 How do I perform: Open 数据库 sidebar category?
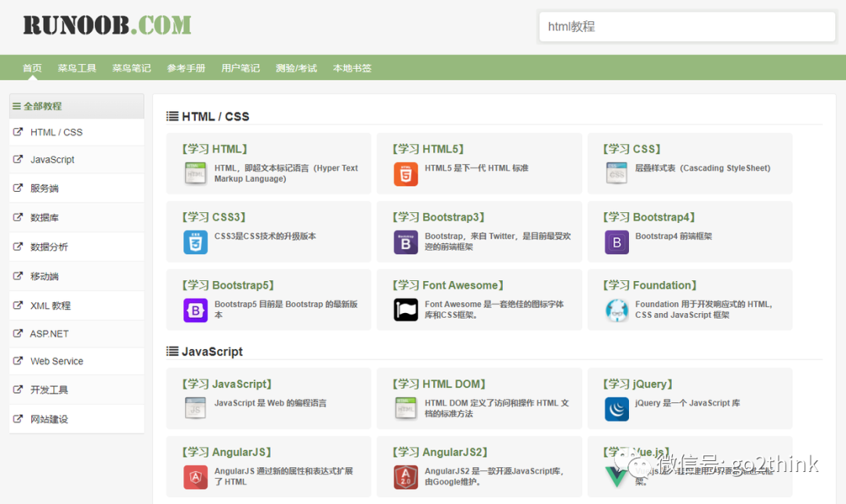click(x=44, y=218)
